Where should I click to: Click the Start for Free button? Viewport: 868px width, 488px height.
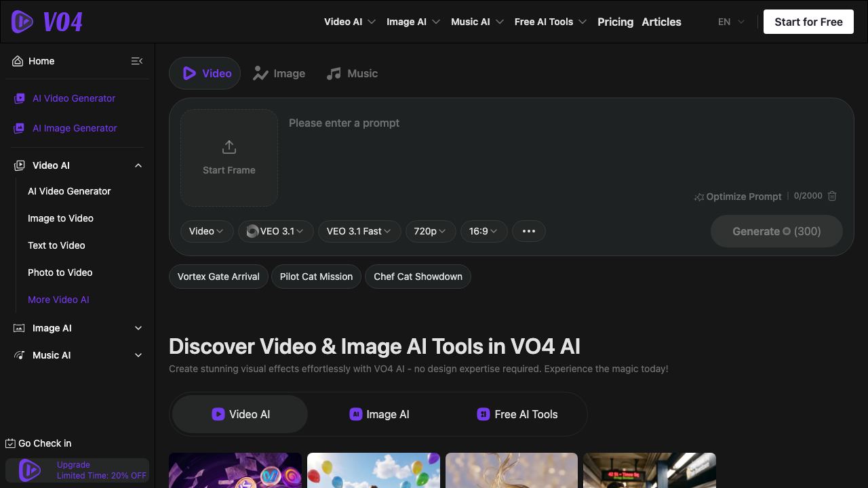(x=808, y=22)
